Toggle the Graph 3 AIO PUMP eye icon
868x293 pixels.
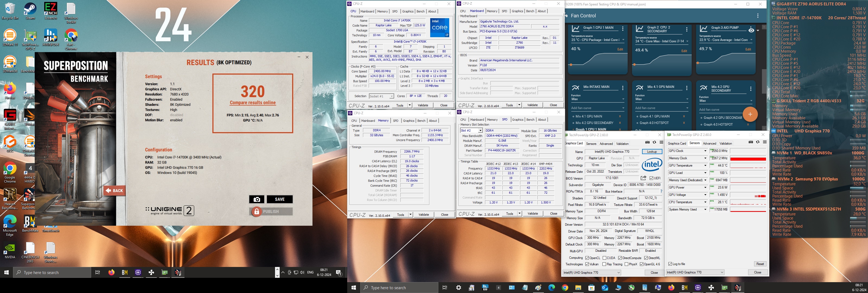[x=751, y=30]
